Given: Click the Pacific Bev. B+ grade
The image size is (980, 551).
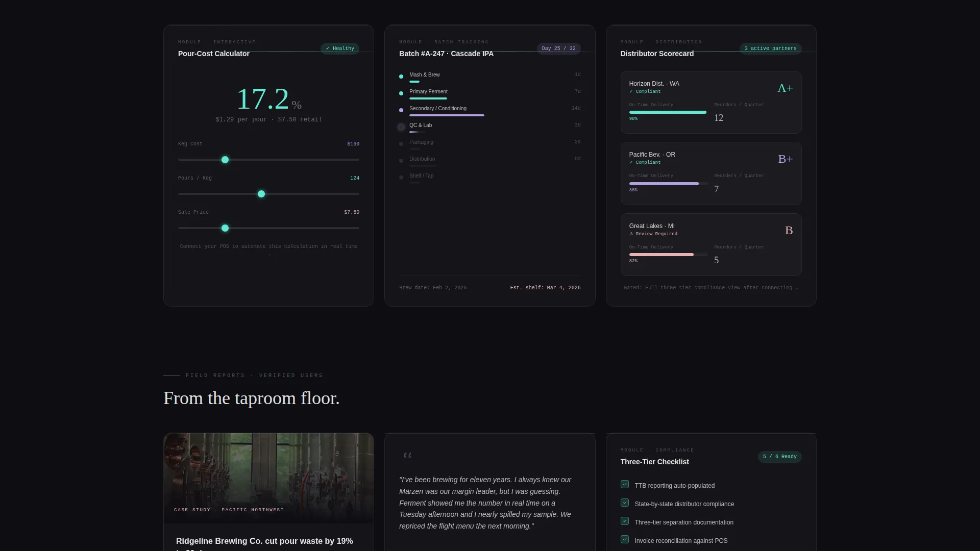Looking at the screenshot, I should pyautogui.click(x=785, y=159).
